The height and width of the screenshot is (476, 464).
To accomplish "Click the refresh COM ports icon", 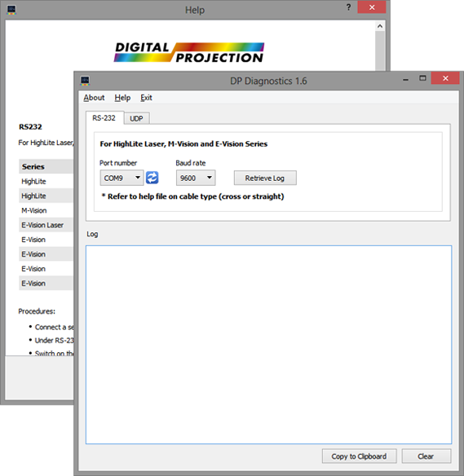I will (x=152, y=178).
